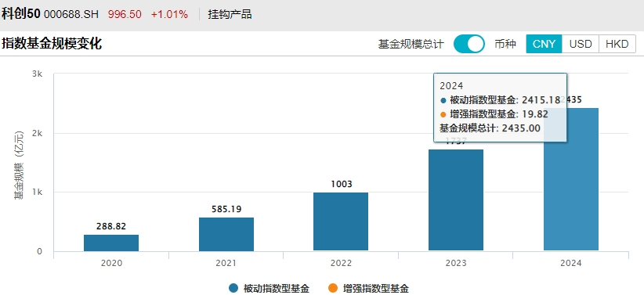
Task: Toggle the 基金规模总计 switch off
Action: point(469,44)
